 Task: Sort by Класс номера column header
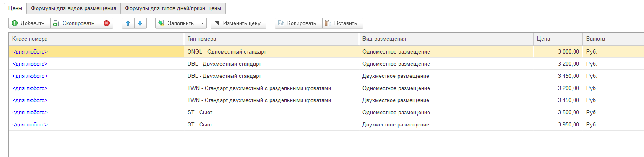[x=96, y=39]
